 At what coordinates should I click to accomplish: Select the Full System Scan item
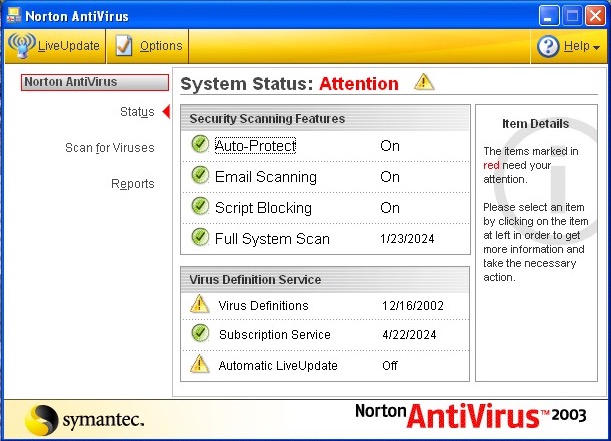coord(272,239)
